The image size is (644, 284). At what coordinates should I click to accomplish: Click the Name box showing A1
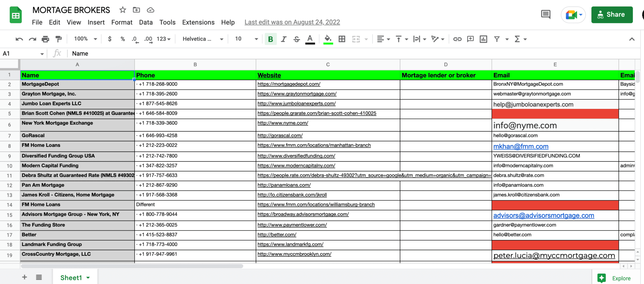[x=23, y=53]
